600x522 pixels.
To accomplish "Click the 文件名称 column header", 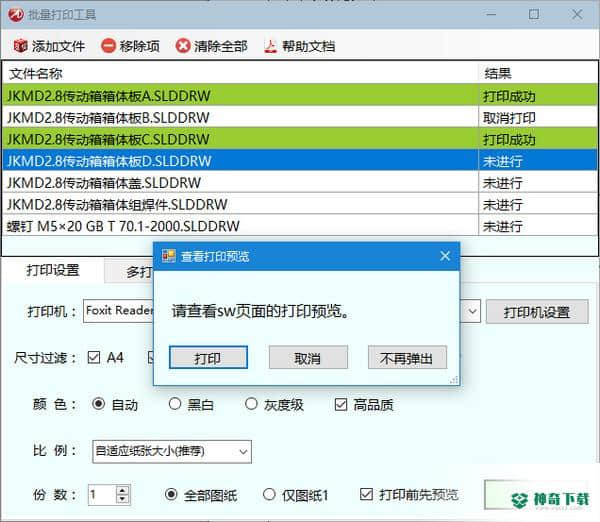I will click(240, 73).
